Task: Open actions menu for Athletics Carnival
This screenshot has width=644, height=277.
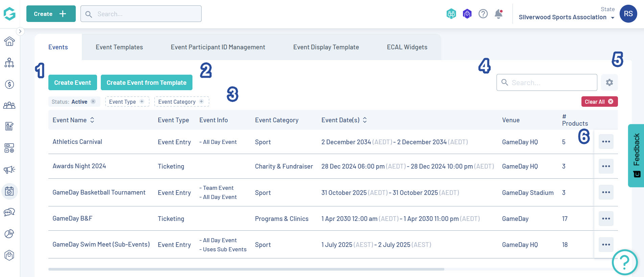Action: click(606, 142)
